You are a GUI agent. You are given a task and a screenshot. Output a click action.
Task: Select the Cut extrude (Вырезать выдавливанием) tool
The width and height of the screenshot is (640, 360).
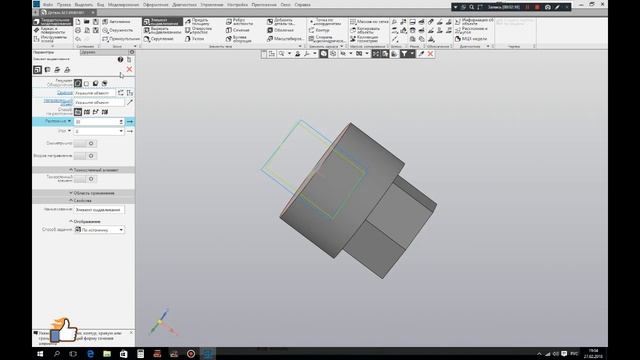(x=162, y=30)
